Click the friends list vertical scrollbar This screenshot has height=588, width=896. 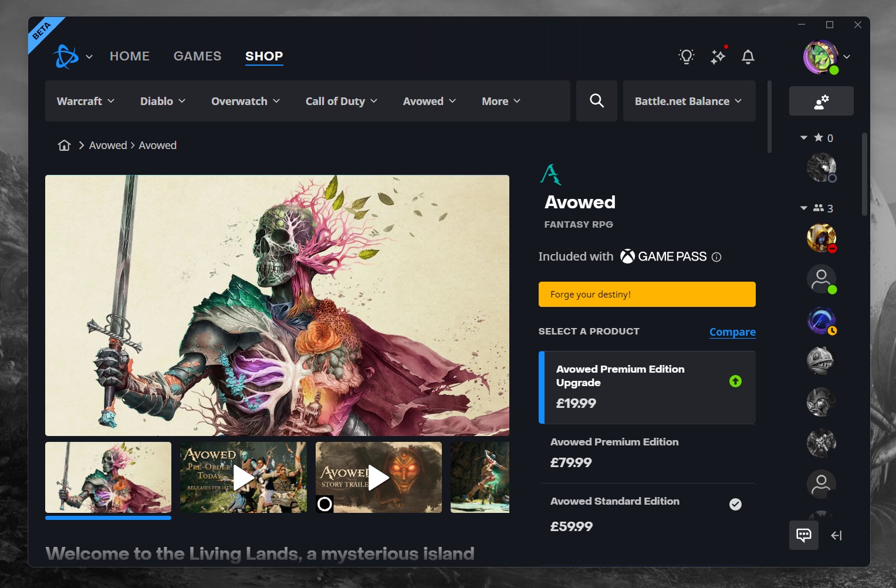[x=864, y=174]
